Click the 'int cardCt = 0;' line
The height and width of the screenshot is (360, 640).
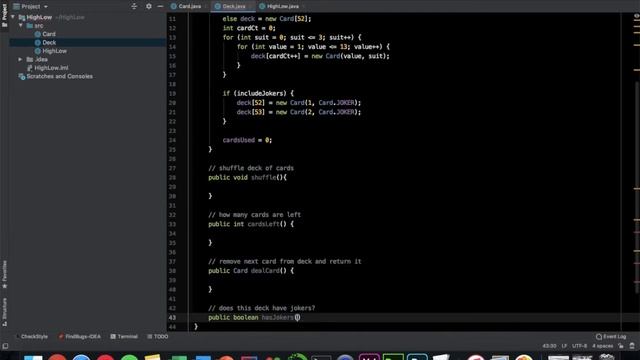coord(249,28)
